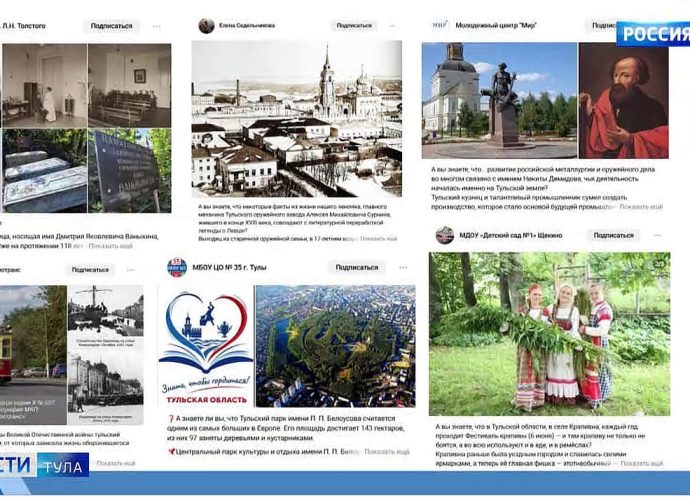This screenshot has width=690, height=500.
Task: Open the МДОУ «Детский сад №1» Щекино avatar
Action: (445, 235)
